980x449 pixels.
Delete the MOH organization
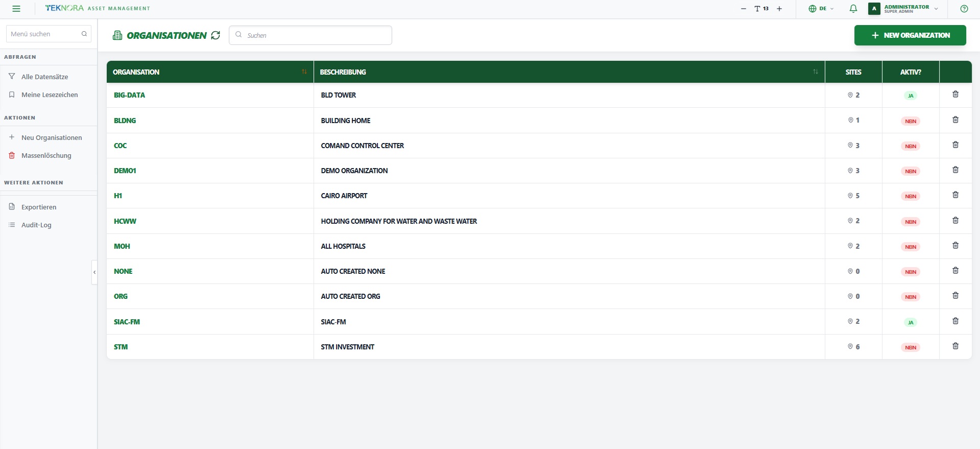(x=955, y=246)
